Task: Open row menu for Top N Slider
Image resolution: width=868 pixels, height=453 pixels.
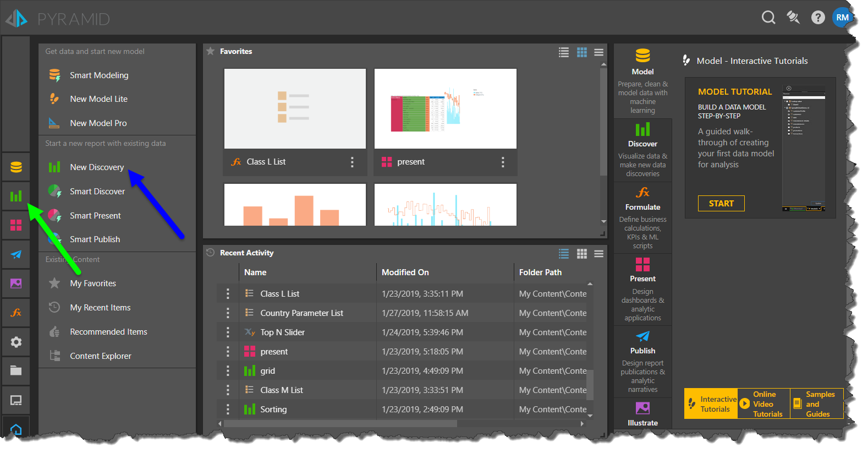Action: [228, 332]
